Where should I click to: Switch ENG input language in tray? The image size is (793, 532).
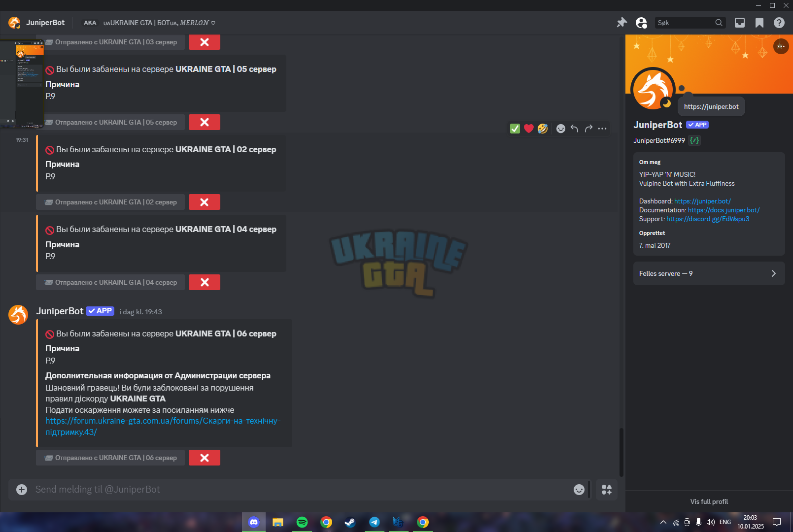725,522
